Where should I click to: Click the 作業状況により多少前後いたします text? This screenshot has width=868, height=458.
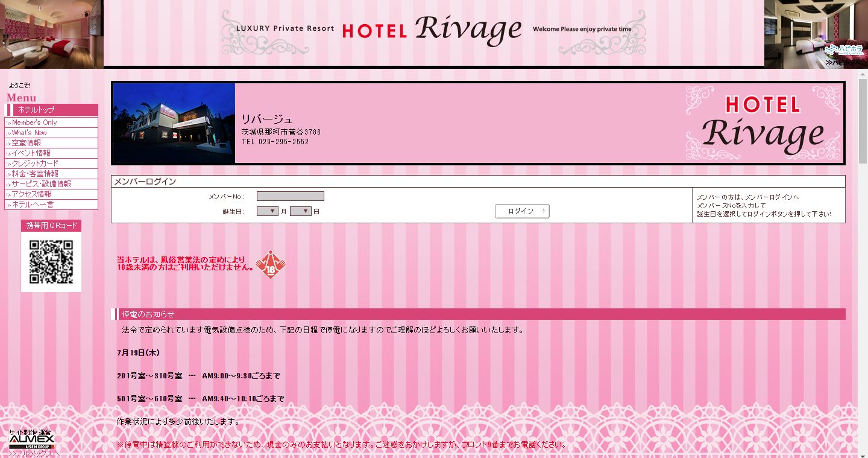coord(178,421)
